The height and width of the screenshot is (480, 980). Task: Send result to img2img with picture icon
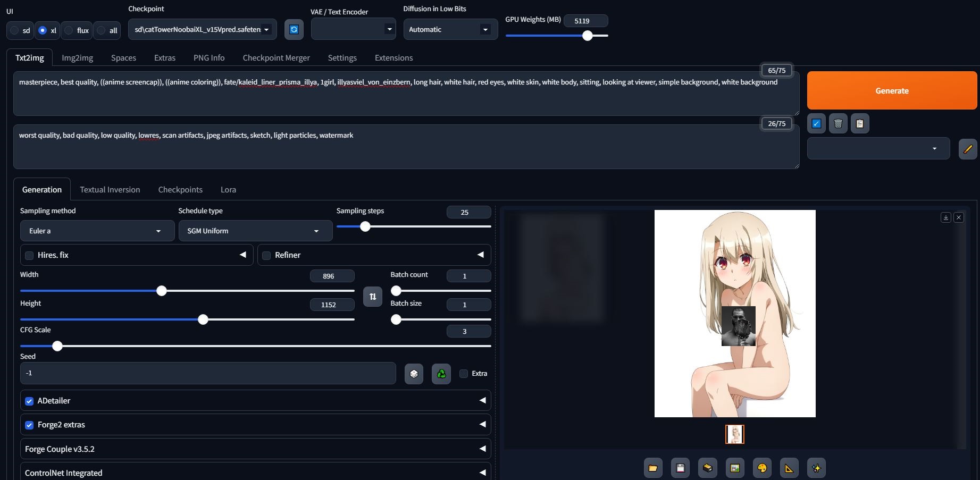(735, 468)
